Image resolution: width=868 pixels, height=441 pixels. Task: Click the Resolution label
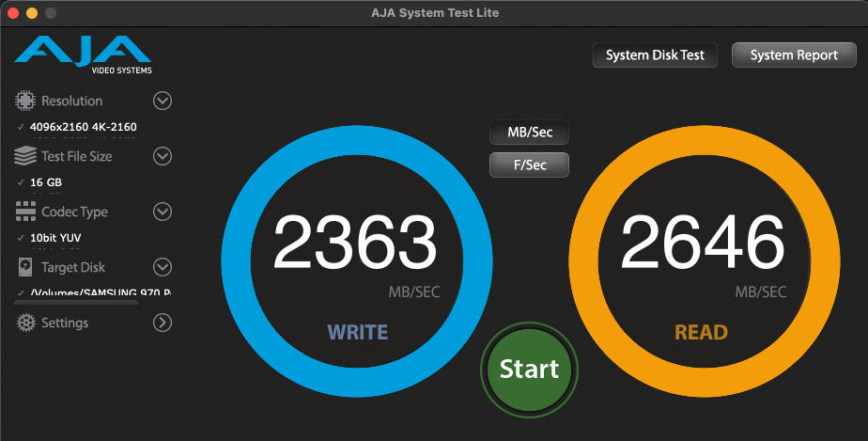click(72, 101)
